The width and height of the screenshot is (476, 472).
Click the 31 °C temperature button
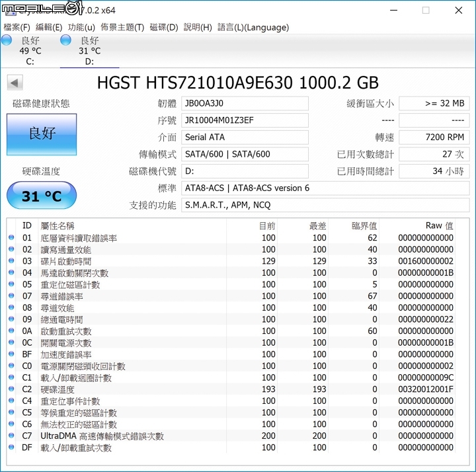42,196
